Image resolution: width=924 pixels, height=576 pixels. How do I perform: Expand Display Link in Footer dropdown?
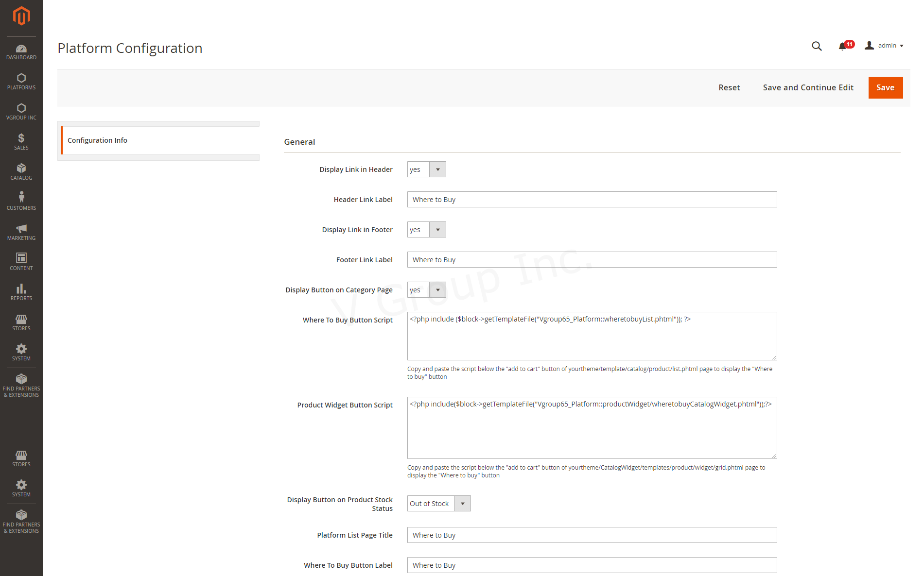click(x=426, y=230)
